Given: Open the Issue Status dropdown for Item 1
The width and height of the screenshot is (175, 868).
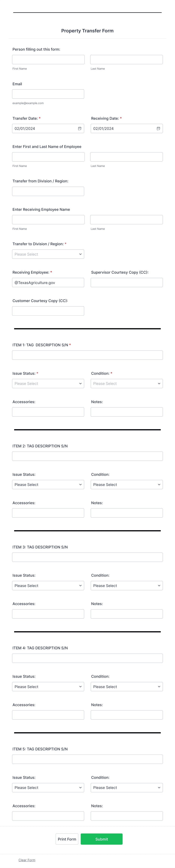Looking at the screenshot, I should tap(48, 383).
